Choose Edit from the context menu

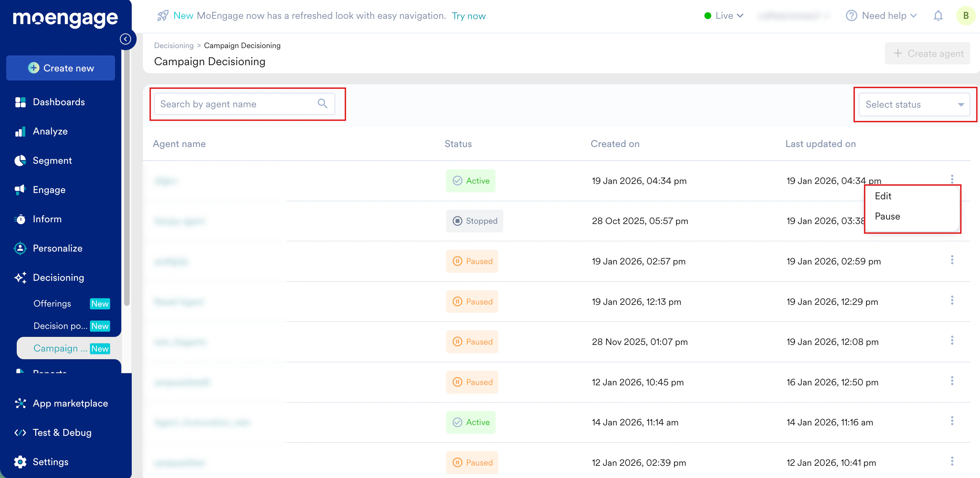pyautogui.click(x=883, y=196)
